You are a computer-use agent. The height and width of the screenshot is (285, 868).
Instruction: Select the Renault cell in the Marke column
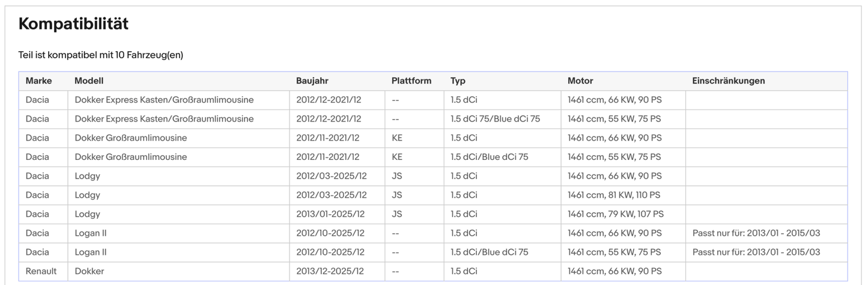coord(41,271)
